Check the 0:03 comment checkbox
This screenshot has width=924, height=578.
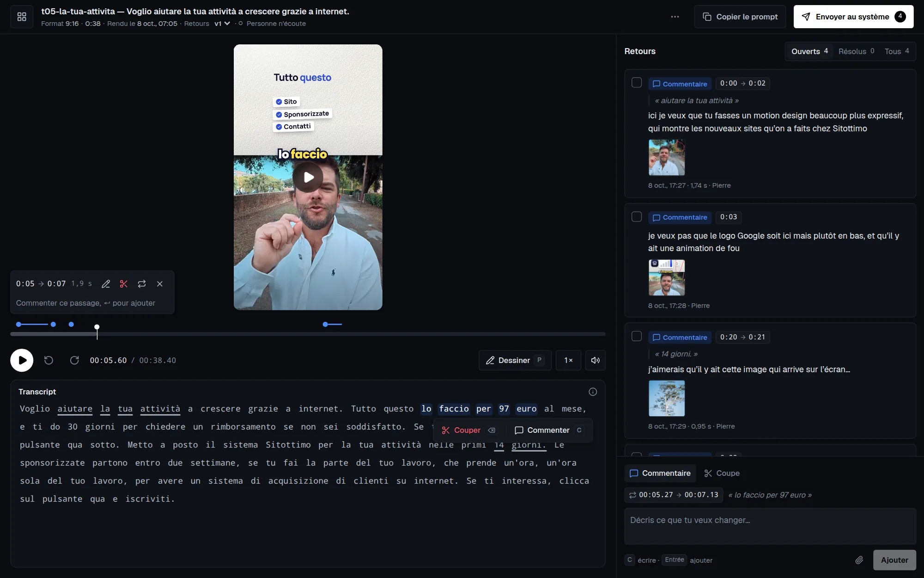(637, 217)
